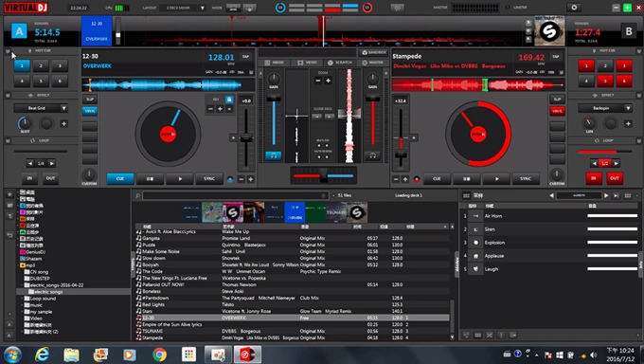Toggle deck B loop IN button
Screen dimensions: 644x364
click(594, 178)
